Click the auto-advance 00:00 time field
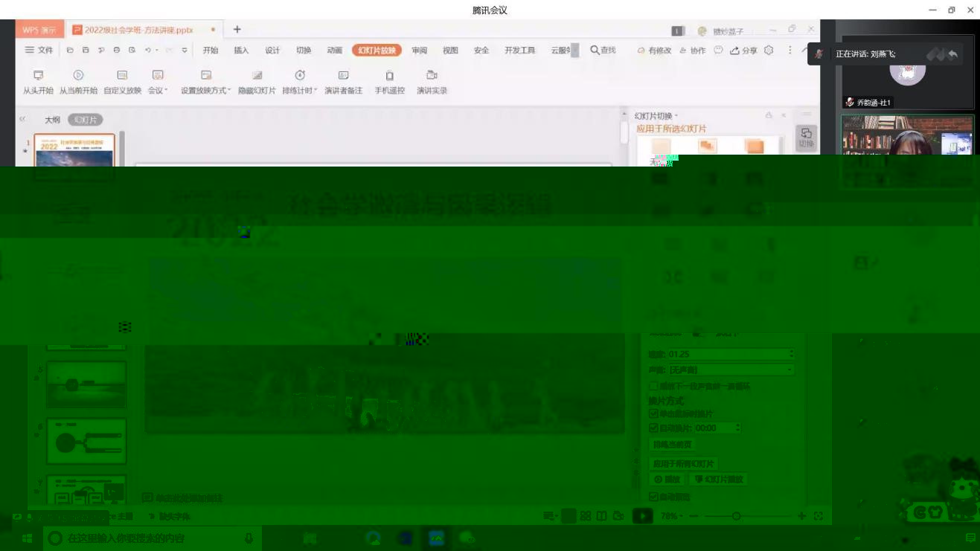 point(717,428)
